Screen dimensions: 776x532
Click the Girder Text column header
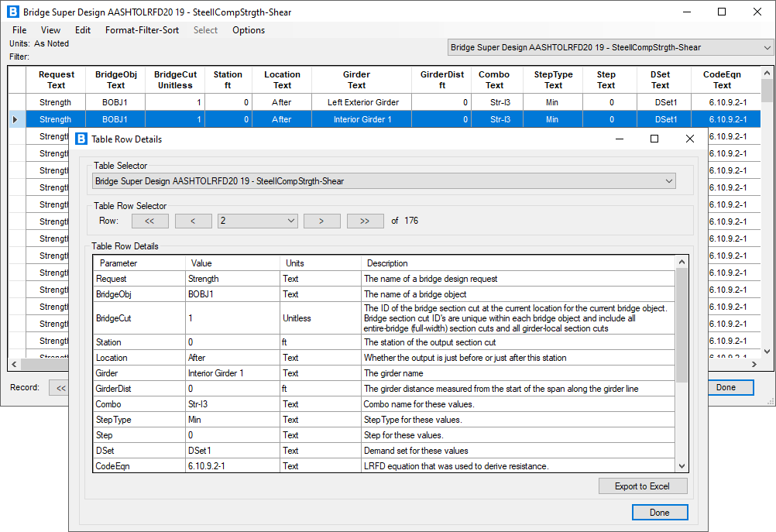tap(356, 80)
